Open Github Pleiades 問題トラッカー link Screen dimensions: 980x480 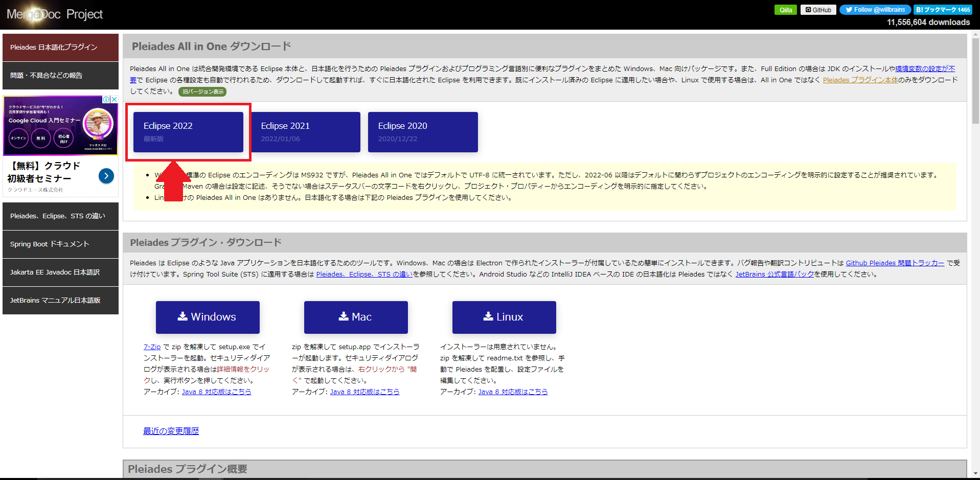coord(895,263)
